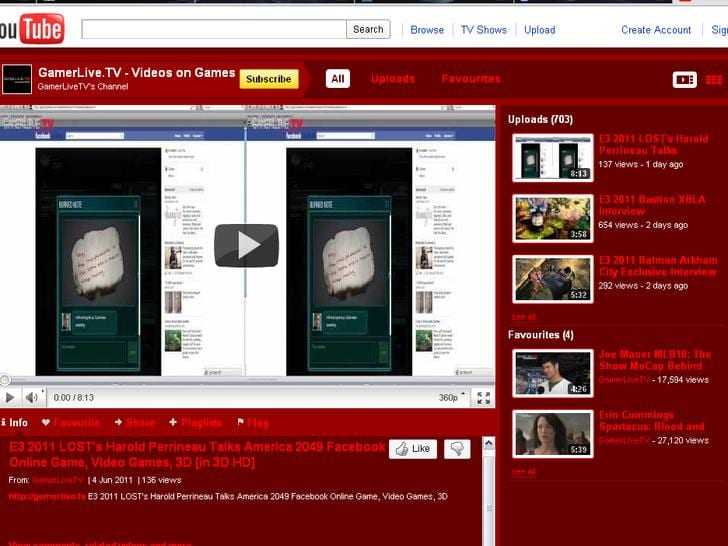Select the All filter tab
728x546 pixels.
point(338,79)
